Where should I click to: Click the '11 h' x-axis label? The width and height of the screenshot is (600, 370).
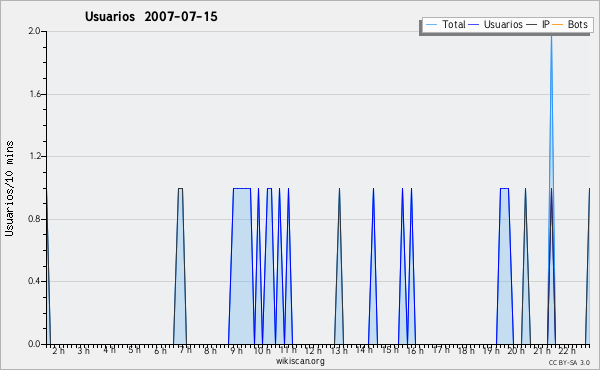[x=288, y=350]
